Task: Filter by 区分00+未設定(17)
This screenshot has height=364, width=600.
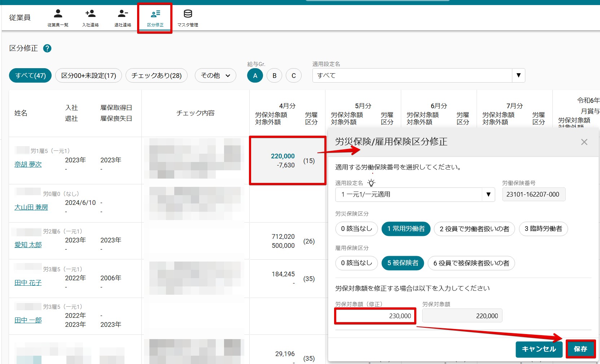Action: tap(88, 75)
